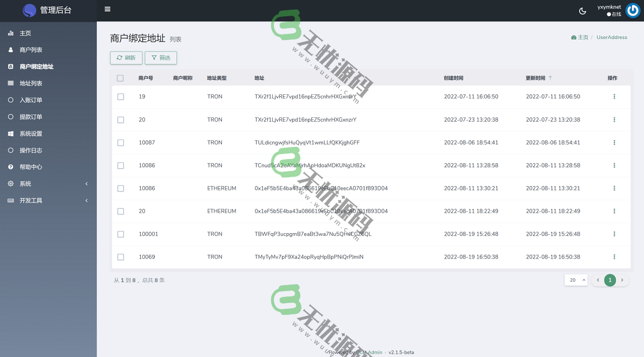Select checkbox for merchant 100001 row
The width and height of the screenshot is (644, 357).
tap(121, 234)
